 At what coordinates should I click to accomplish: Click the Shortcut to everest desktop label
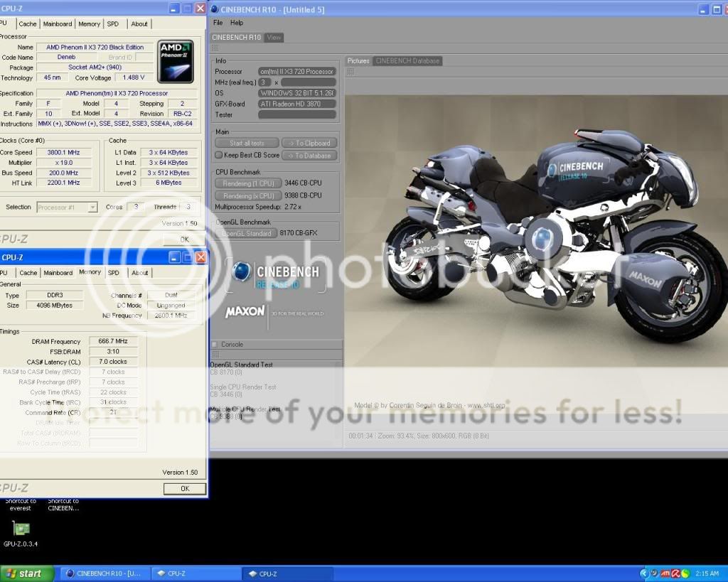[21, 505]
